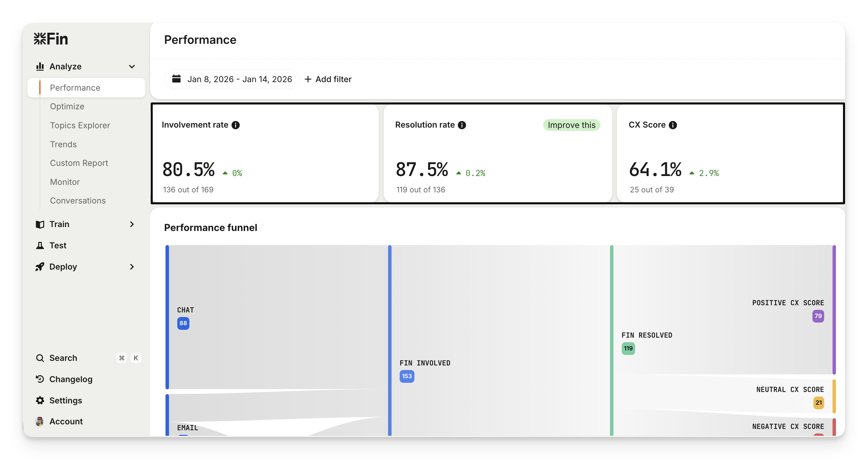This screenshot has width=868, height=460.
Task: Expand the Deploy section arrow
Action: tap(132, 267)
